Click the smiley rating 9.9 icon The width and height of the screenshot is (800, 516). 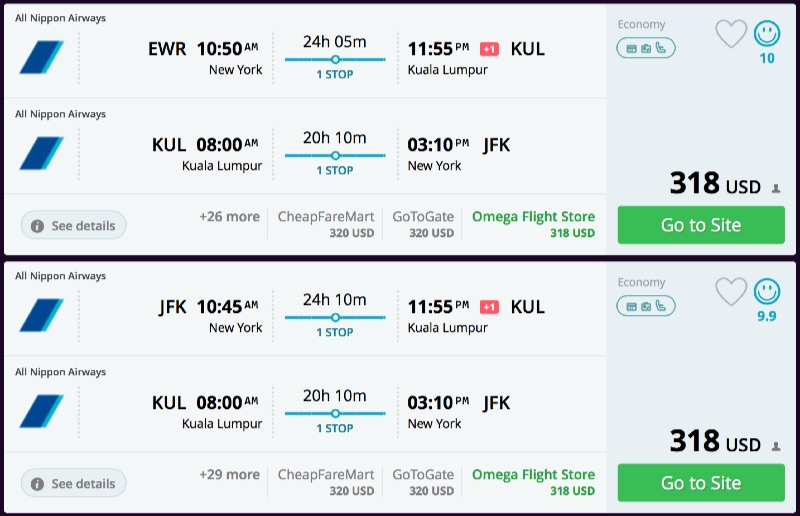point(767,292)
